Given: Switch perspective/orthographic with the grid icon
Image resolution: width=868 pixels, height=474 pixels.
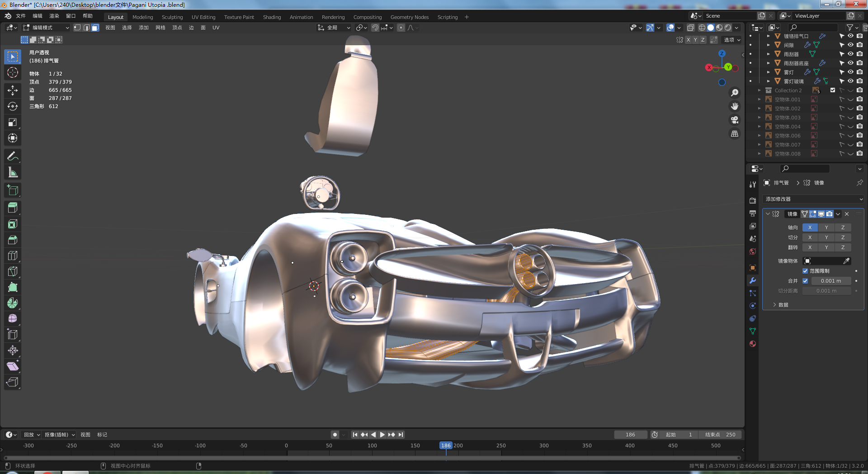Looking at the screenshot, I should [735, 134].
